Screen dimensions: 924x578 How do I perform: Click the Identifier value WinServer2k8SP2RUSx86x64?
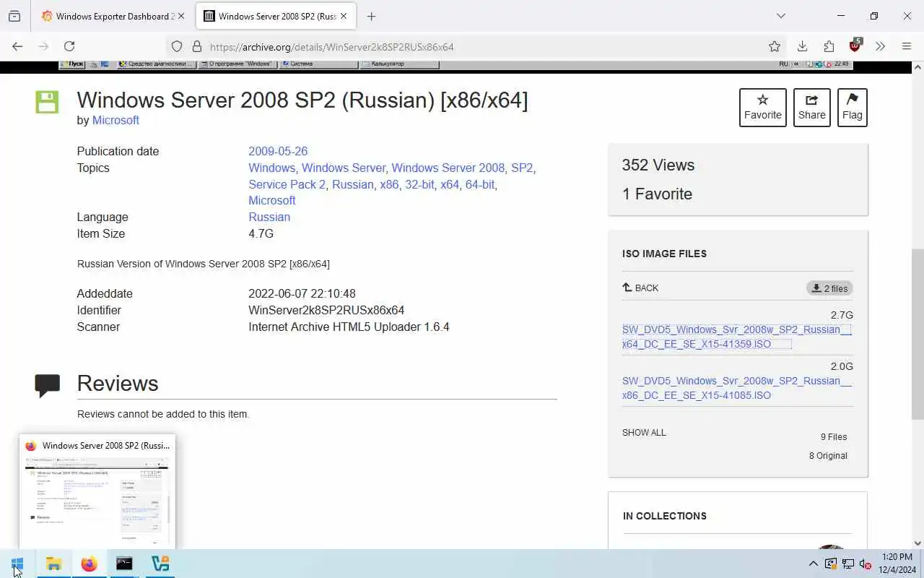(x=326, y=310)
